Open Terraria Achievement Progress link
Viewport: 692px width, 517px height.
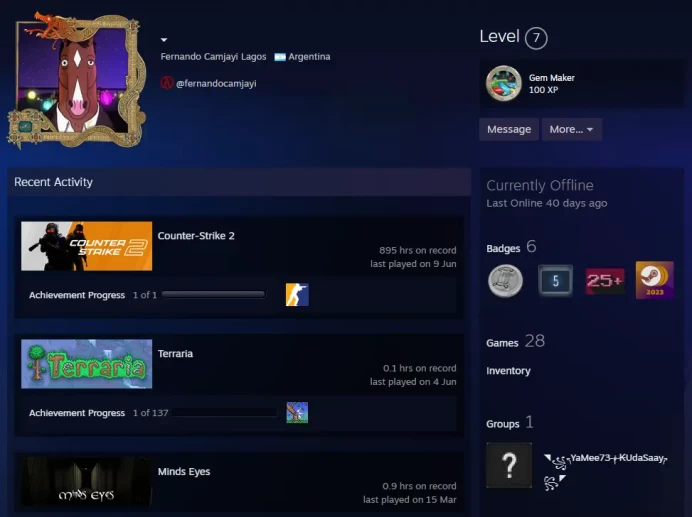pyautogui.click(x=77, y=413)
